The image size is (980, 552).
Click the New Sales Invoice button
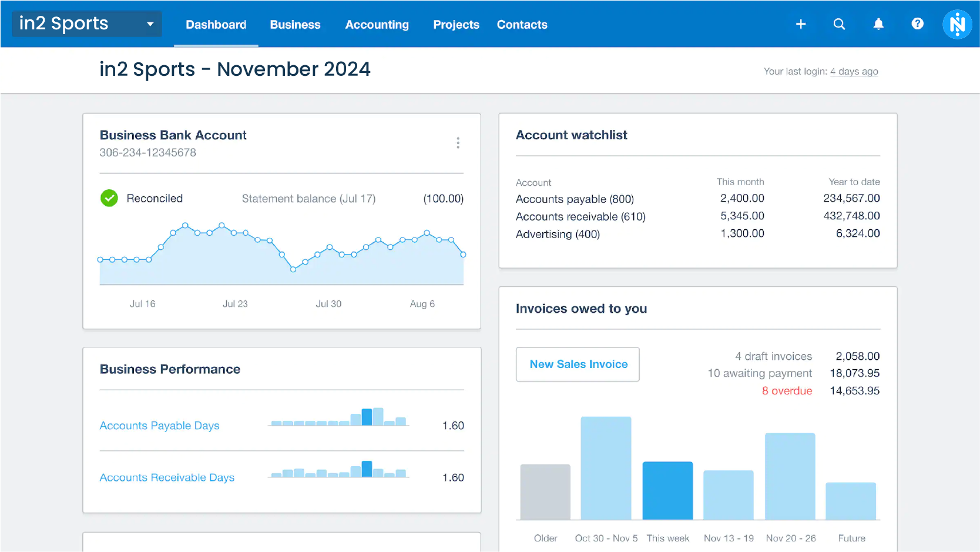tap(578, 364)
